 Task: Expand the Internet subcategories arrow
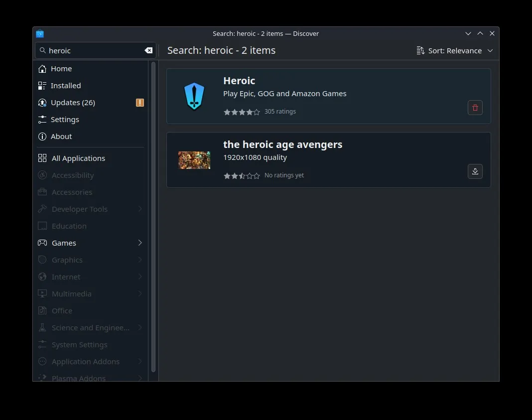(140, 277)
